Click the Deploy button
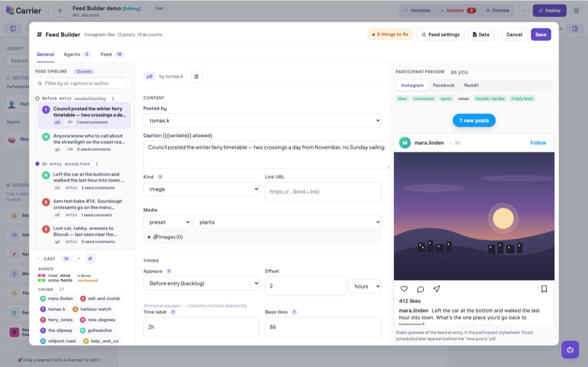The width and height of the screenshot is (588, 367). click(x=550, y=11)
